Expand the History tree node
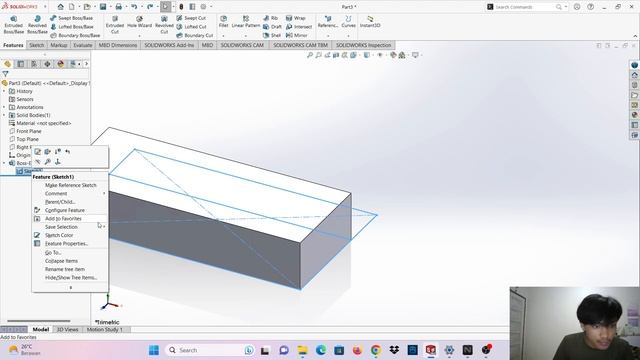The width and height of the screenshot is (640, 360). click(4, 91)
